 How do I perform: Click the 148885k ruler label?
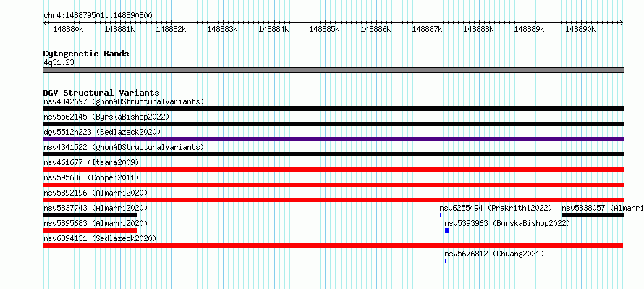[x=324, y=29]
